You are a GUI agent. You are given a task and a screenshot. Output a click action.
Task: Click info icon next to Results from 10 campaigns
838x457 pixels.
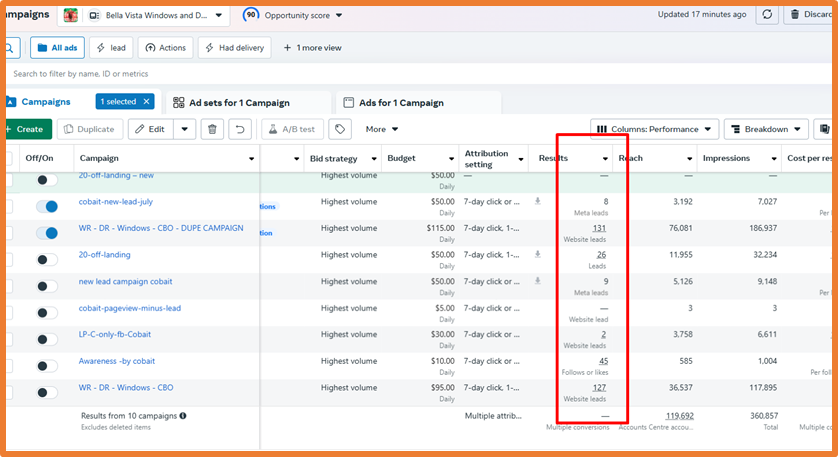[183, 415]
